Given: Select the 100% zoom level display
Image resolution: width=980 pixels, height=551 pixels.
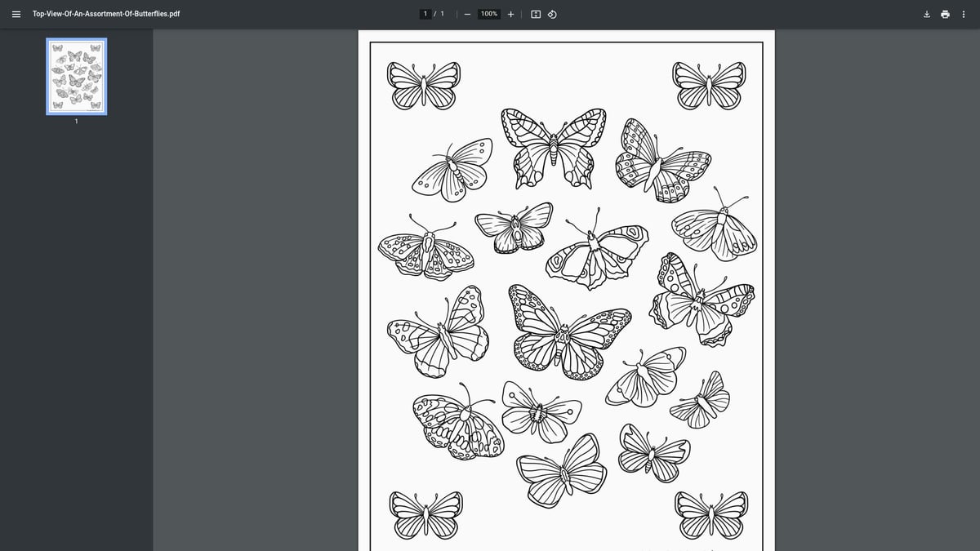Looking at the screenshot, I should 488,13.
